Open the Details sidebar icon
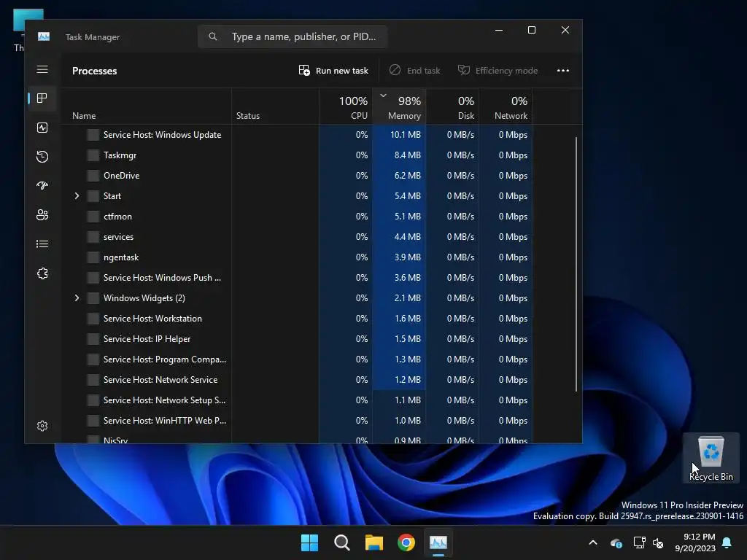 pos(42,244)
